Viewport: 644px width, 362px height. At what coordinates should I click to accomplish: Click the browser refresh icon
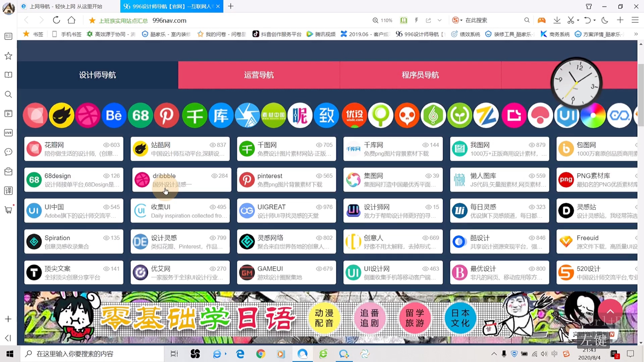(56, 20)
